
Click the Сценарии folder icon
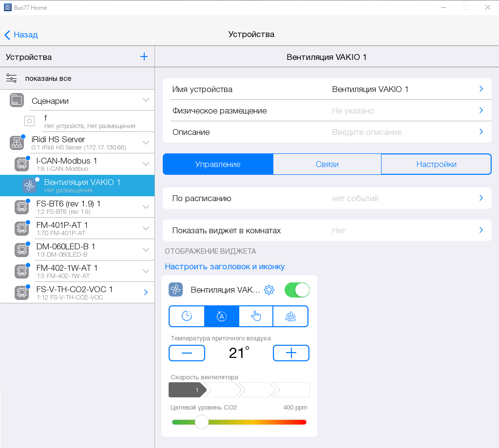17,100
